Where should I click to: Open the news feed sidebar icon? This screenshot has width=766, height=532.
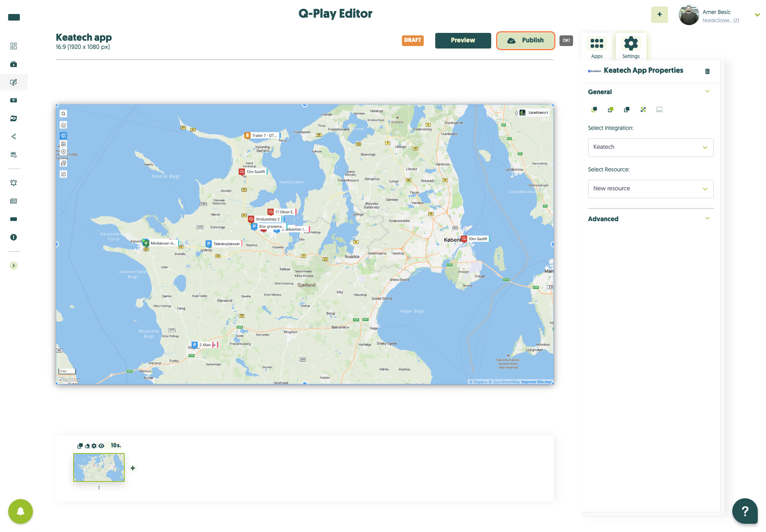14,201
